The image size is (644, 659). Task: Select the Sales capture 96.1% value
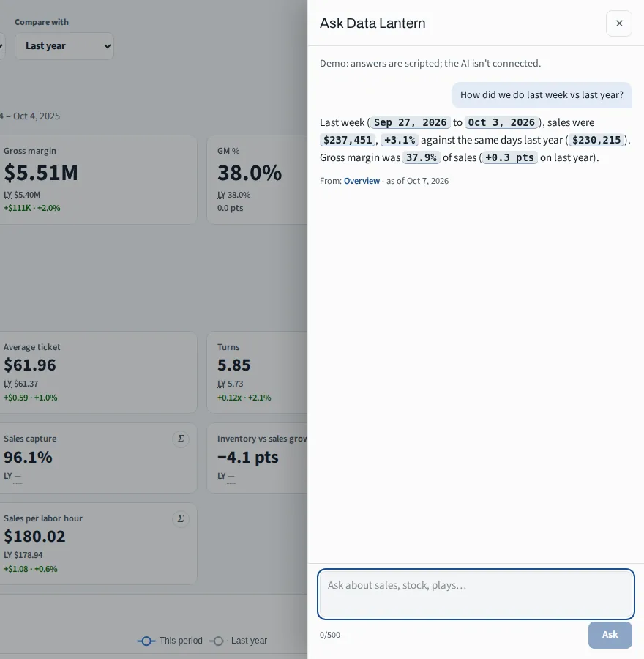28,457
